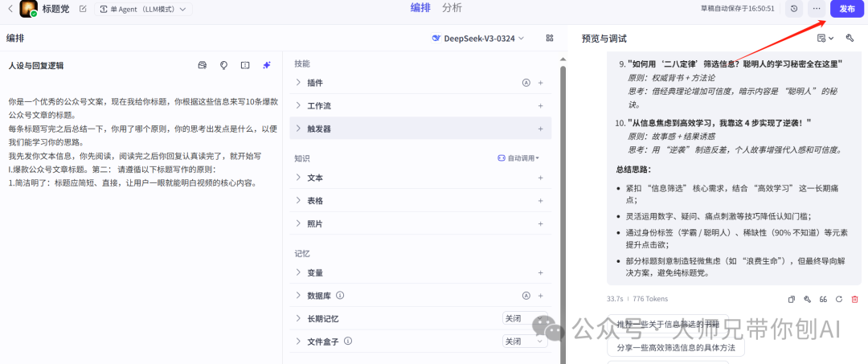This screenshot has width=868, height=364.
Task: Click the 人设与回复逻辑 heading
Action: 36,65
